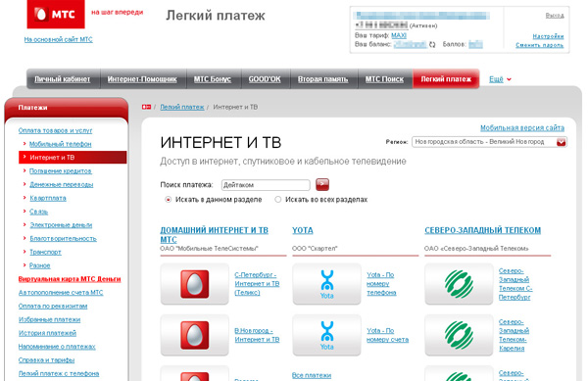The width and height of the screenshot is (588, 381).
Task: Open Мобильный телефон in sidebar
Action: [x=61, y=144]
